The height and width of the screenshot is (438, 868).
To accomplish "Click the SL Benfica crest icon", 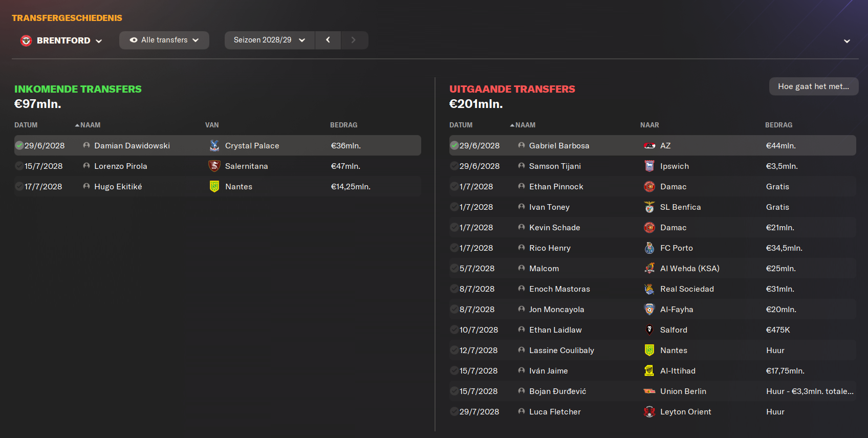I will [649, 207].
